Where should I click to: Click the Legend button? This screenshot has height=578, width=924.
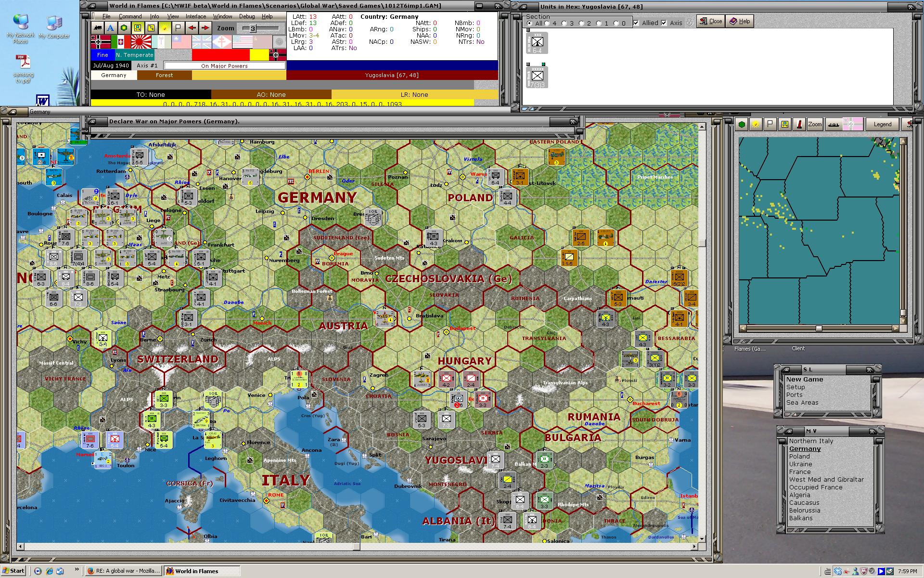point(882,124)
